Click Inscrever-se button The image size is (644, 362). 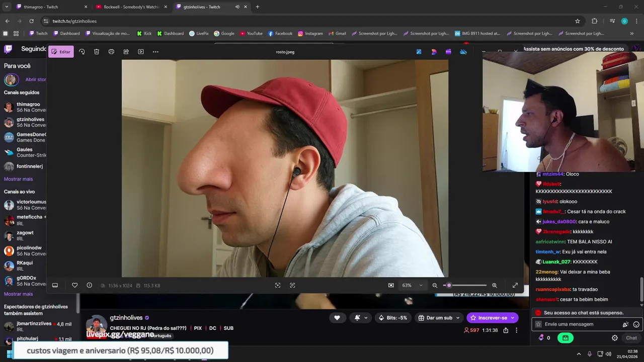point(493,318)
